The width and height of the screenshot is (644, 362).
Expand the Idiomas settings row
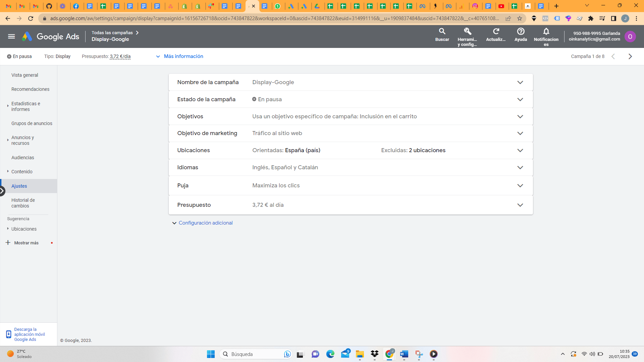[521, 167]
